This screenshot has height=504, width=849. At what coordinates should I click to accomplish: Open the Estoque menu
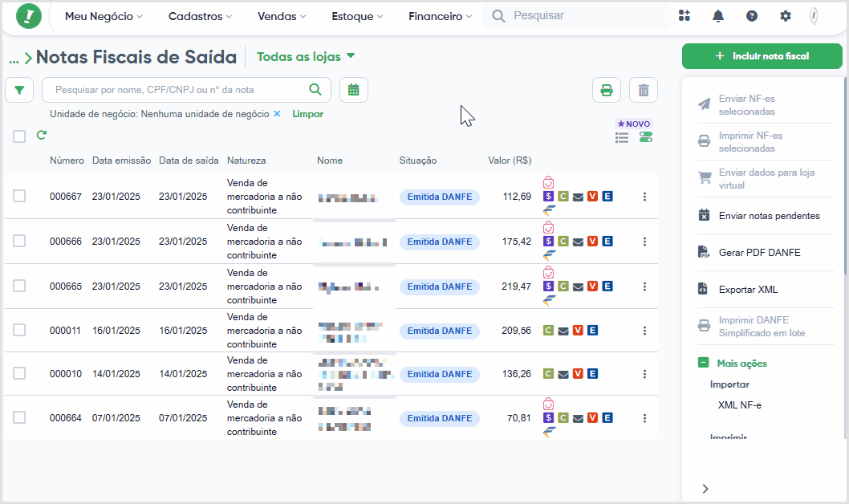(x=357, y=16)
